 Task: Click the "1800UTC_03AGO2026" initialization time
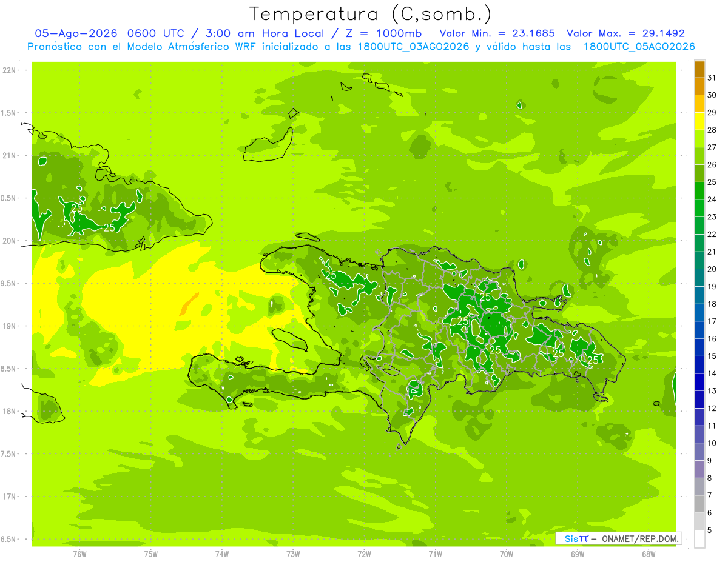click(411, 47)
